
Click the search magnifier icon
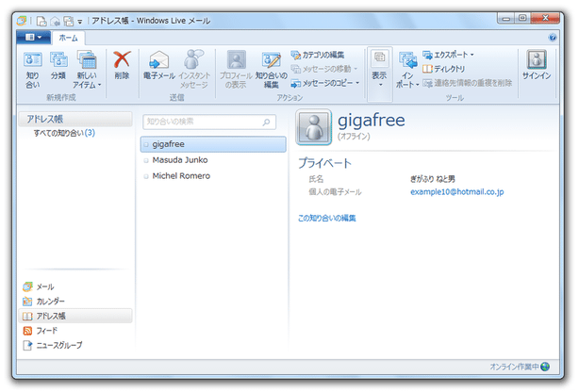pos(266,122)
